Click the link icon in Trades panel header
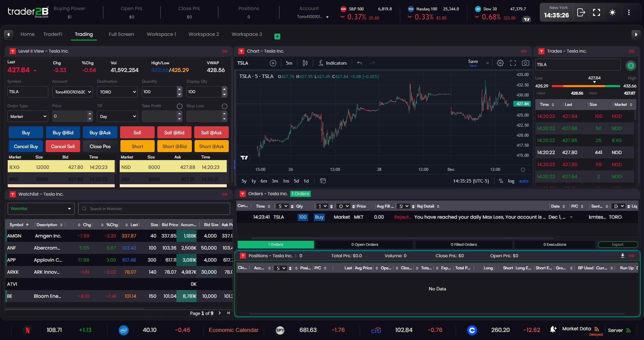This screenshot has width=644, height=340. (632, 51)
